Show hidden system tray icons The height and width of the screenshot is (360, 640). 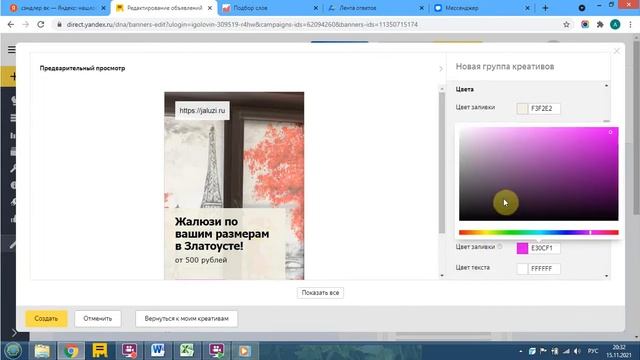pyautogui.click(x=520, y=351)
